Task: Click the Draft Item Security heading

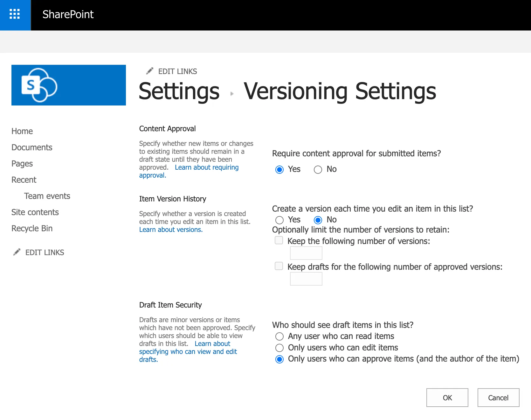Action: tap(170, 305)
